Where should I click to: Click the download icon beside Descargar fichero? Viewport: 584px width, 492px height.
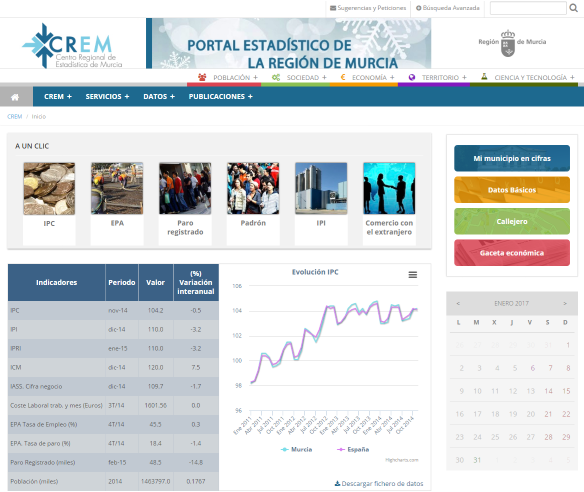pos(337,483)
